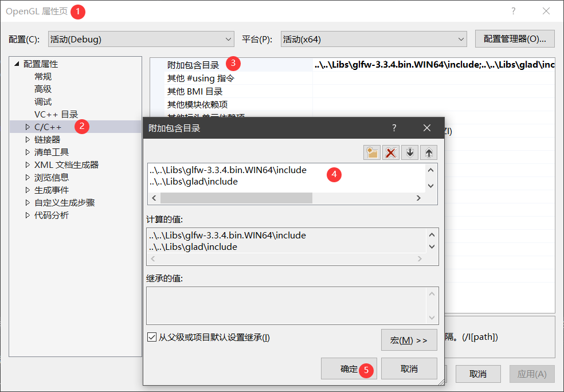This screenshot has width=564, height=392.
Task: Click scroll up arrow in directories edit list
Action: tap(431, 170)
